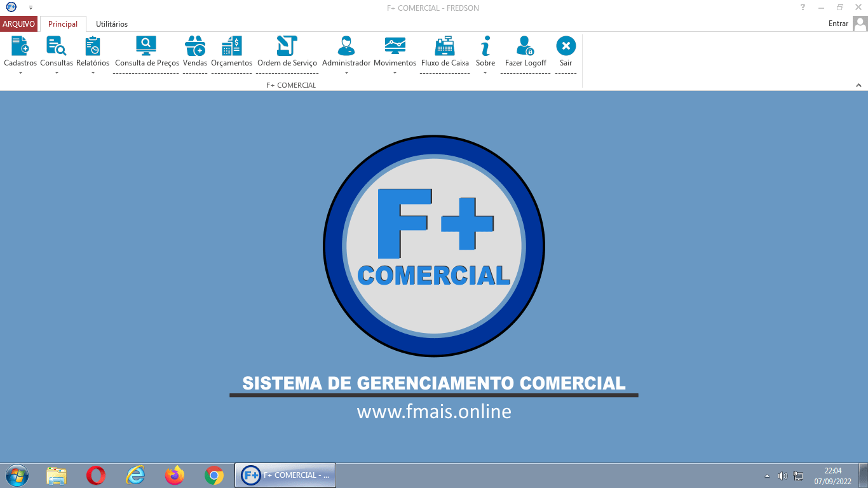
Task: Click the Windows Start button
Action: (x=17, y=475)
